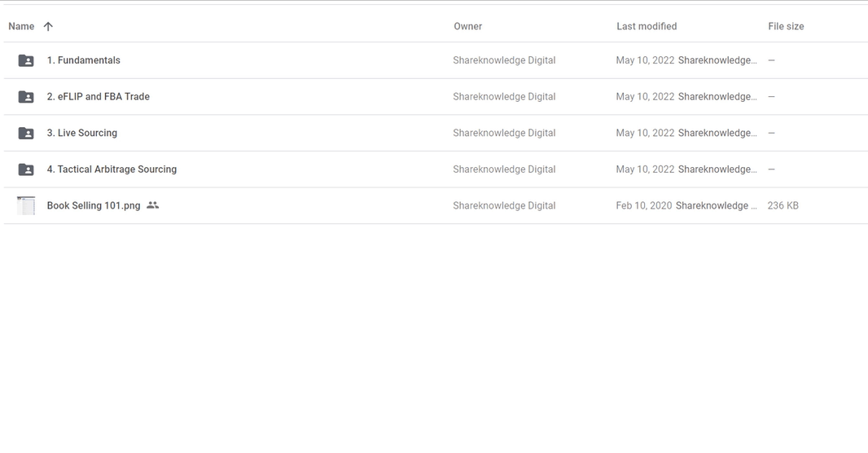
Task: Click the Feb 10, 2020 modified date
Action: [644, 205]
